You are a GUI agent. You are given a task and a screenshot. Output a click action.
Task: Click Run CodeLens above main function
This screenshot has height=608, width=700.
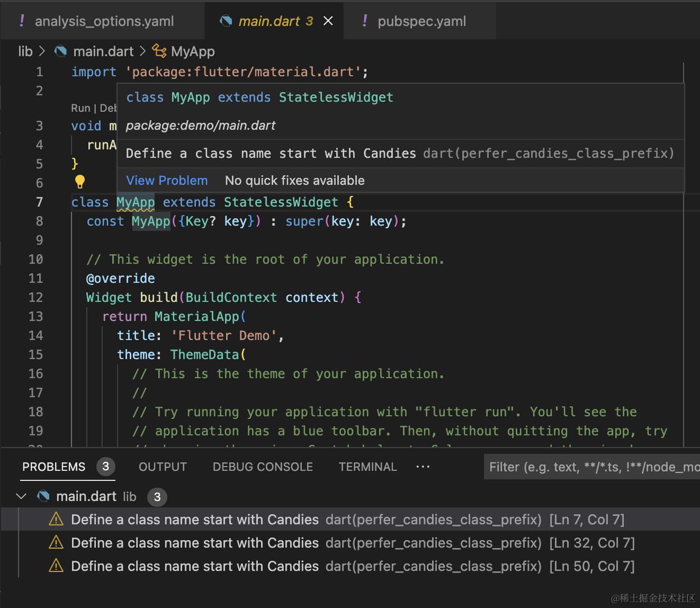tap(80, 108)
